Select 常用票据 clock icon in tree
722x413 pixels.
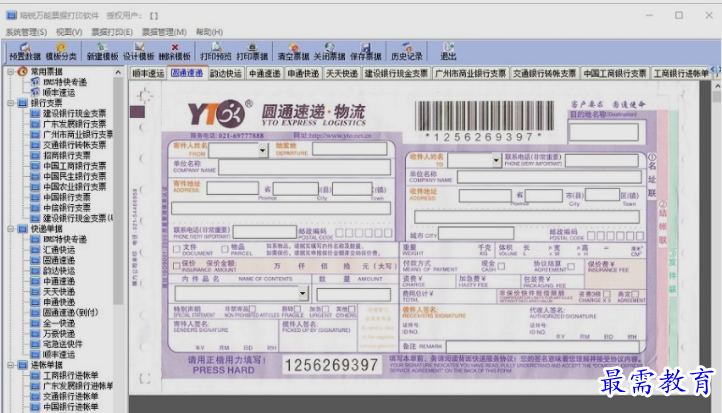[23, 71]
